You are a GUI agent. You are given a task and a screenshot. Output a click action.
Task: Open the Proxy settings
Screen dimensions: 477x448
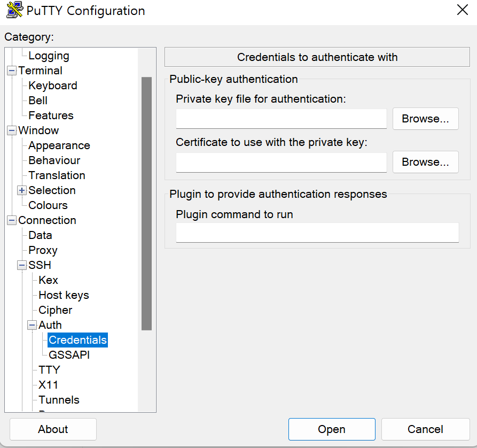(43, 250)
